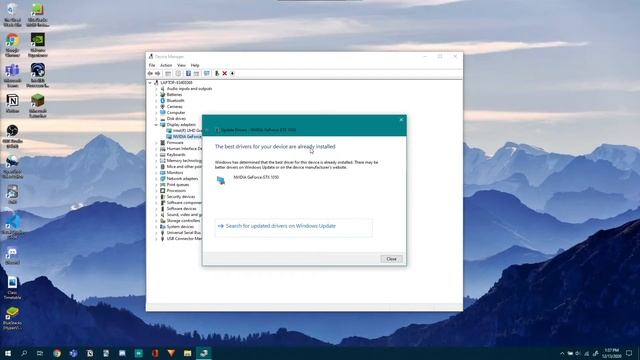Open the BlueStacks desktop shortcut

tap(12, 318)
